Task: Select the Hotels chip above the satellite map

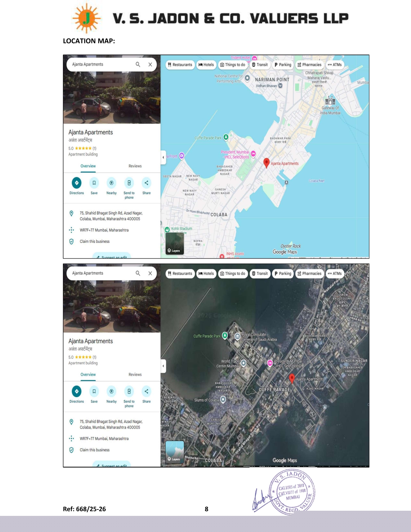Action: point(206,273)
